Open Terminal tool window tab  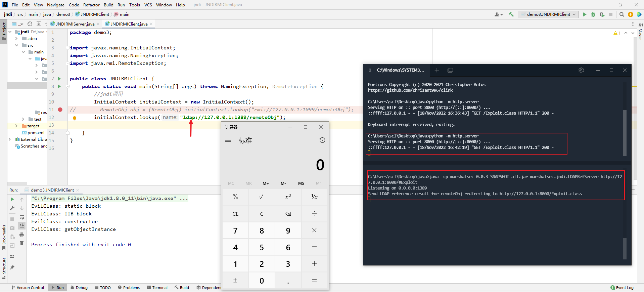[x=157, y=288]
